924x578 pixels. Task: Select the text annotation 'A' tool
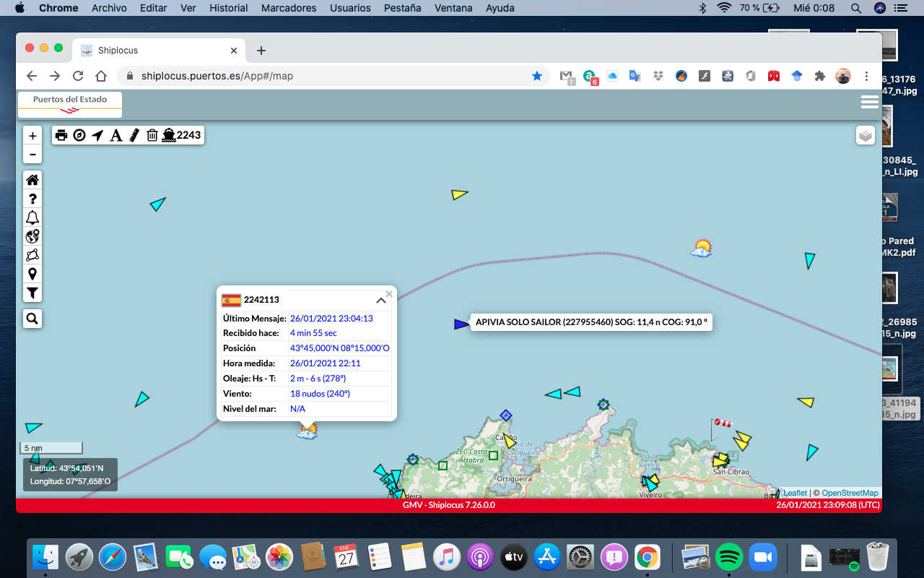[115, 135]
